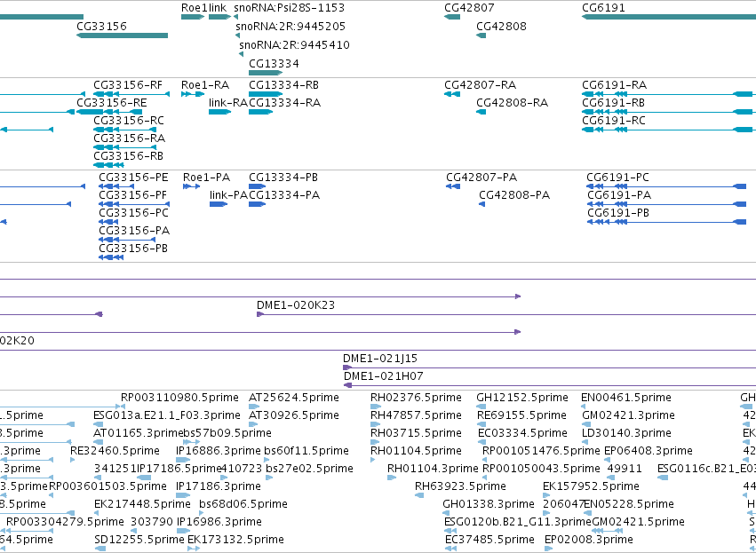
Task: Click the teal CG33156 gene bar
Action: [122, 36]
